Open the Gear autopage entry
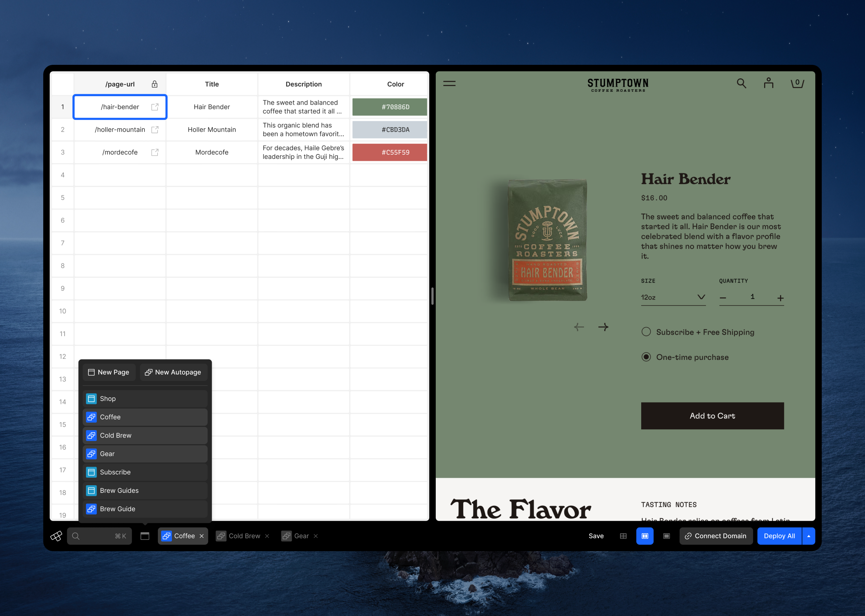 pos(145,454)
